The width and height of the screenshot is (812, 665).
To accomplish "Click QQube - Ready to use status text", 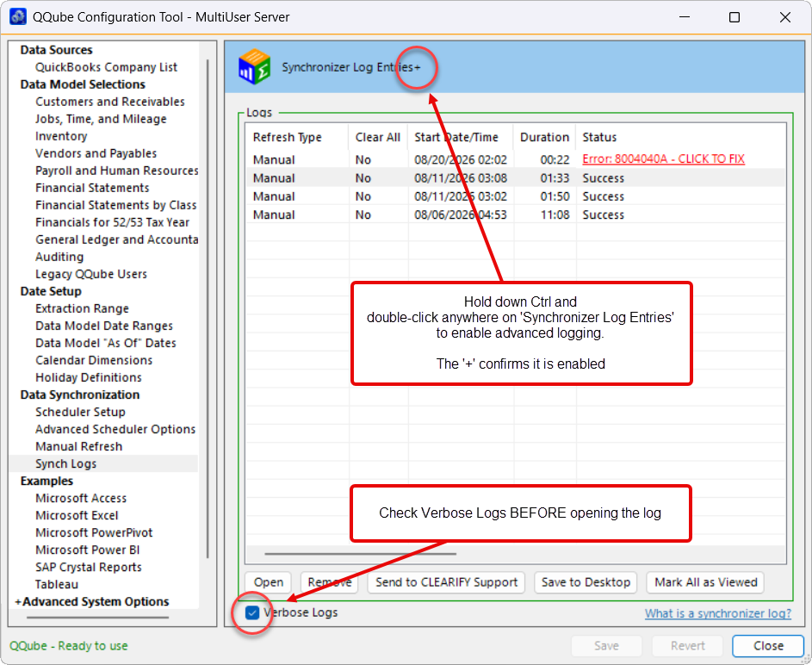I will coord(68,646).
